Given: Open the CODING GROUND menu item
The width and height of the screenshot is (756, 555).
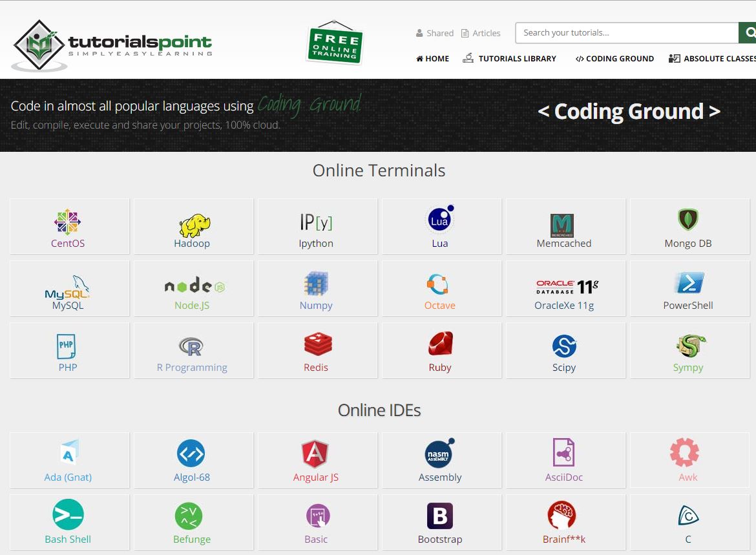Looking at the screenshot, I should coord(614,58).
